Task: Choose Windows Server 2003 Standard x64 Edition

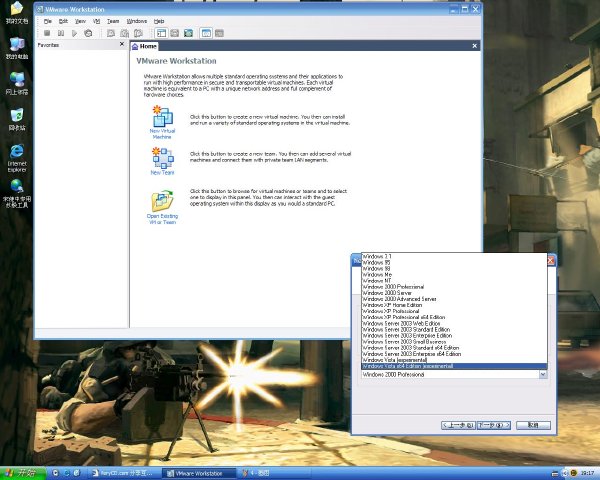Action: [454, 348]
